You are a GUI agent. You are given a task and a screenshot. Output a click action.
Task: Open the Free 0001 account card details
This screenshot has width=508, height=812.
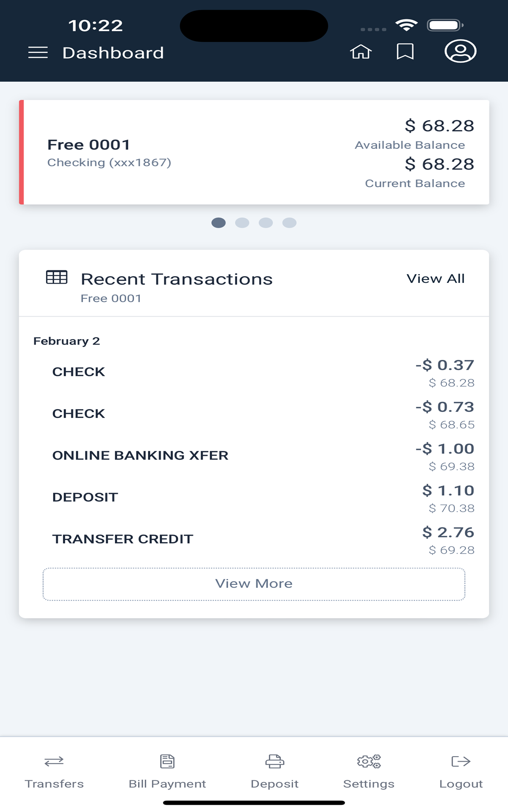(x=254, y=152)
